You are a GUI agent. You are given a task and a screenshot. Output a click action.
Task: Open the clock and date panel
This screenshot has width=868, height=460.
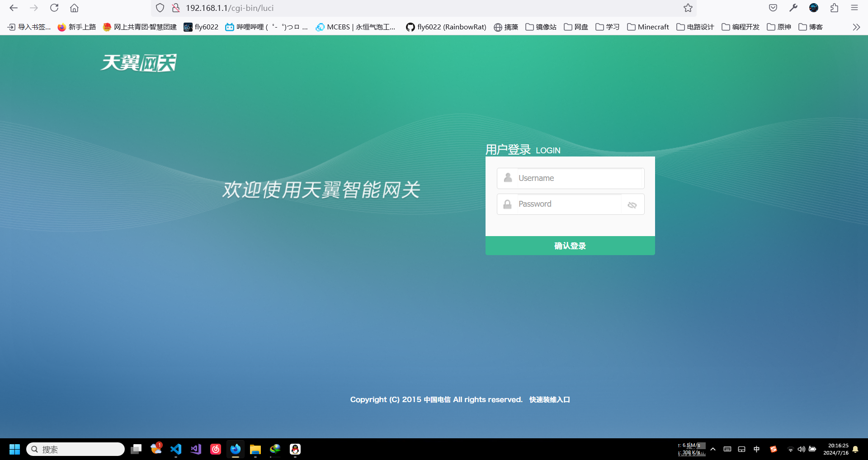pos(836,449)
